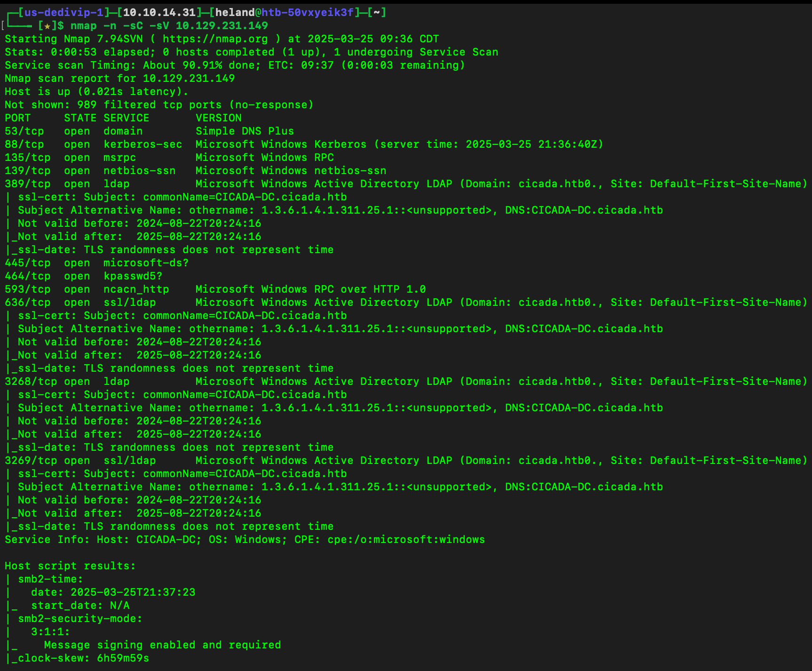
Task: Click the ncacn_http service name
Action: click(136, 289)
